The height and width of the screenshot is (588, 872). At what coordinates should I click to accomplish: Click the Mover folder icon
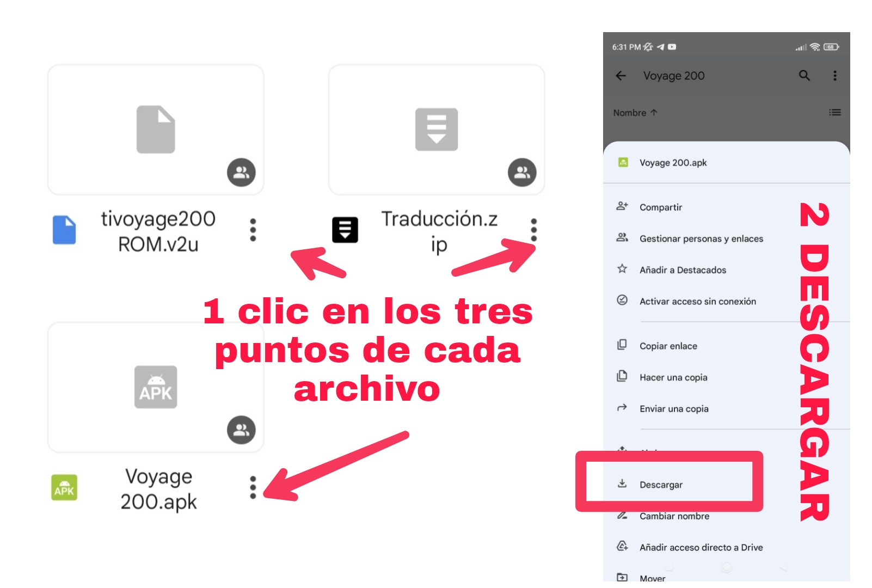[622, 577]
